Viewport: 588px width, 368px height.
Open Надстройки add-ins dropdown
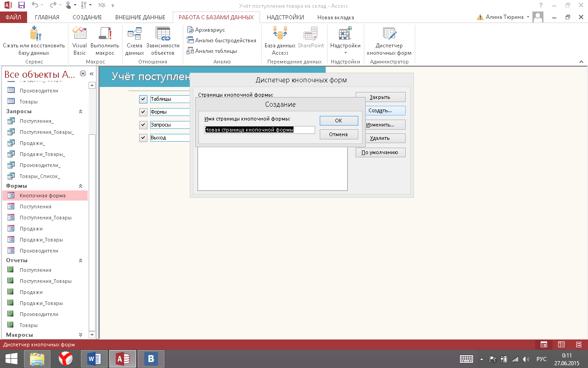[x=345, y=41]
